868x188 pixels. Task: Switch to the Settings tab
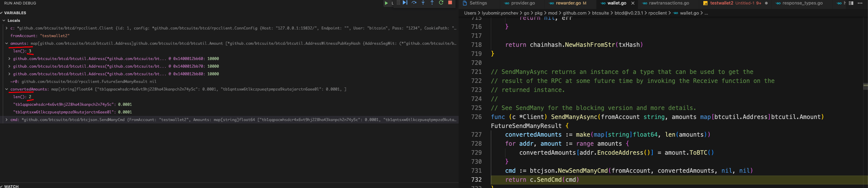[x=478, y=3]
